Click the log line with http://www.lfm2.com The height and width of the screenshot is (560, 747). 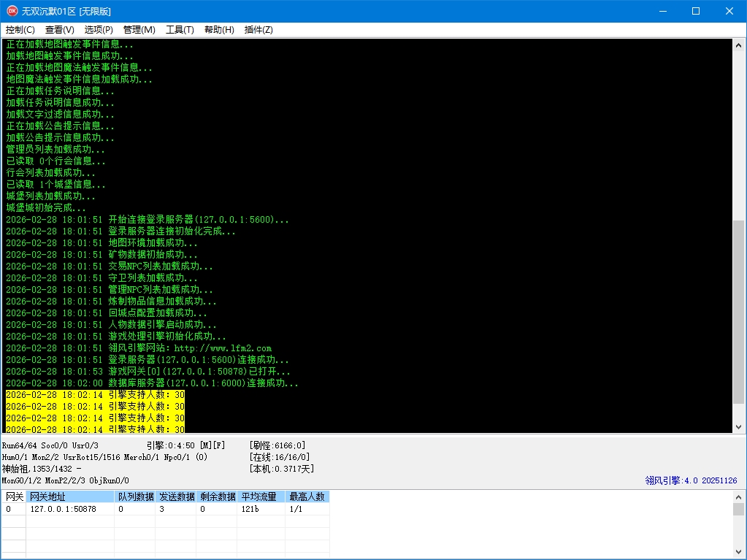coord(190,348)
